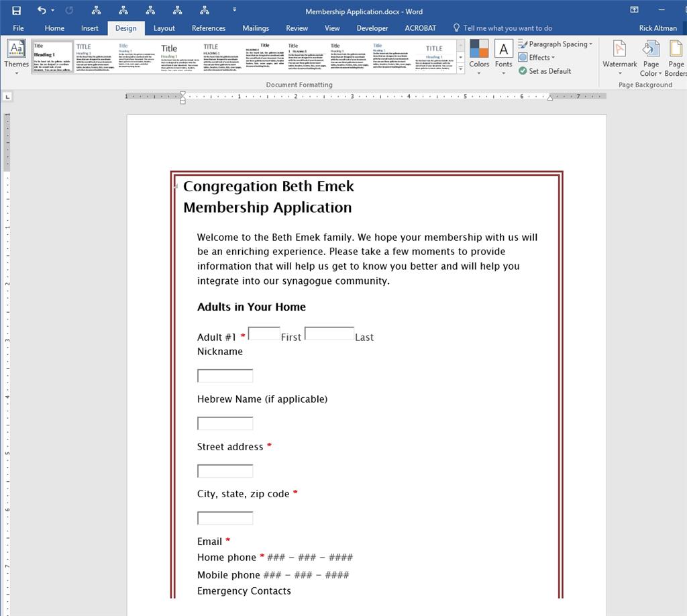The height and width of the screenshot is (616, 687).
Task: Expand the full style set gallery
Action: tap(460, 68)
